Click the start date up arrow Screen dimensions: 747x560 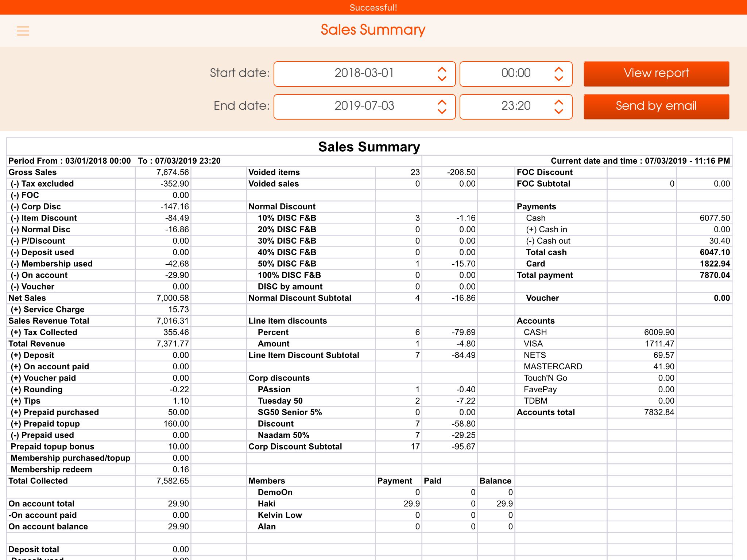tap(442, 69)
